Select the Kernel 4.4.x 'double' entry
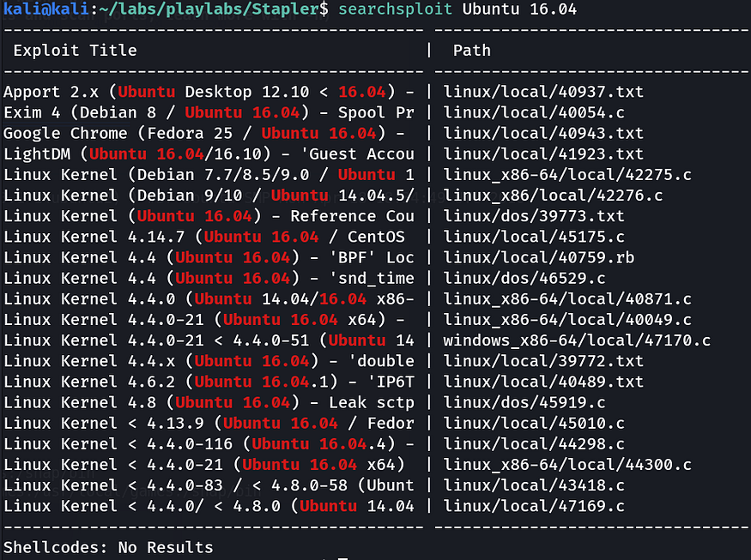751x560 pixels. tap(209, 361)
